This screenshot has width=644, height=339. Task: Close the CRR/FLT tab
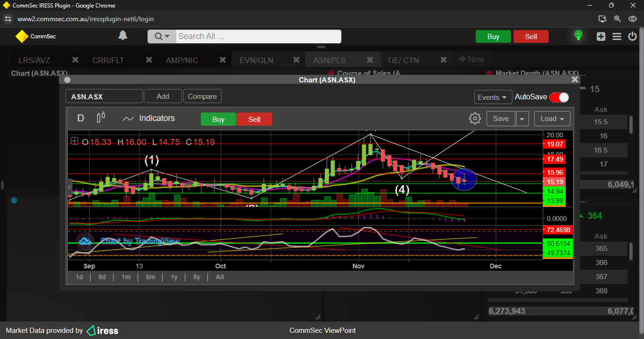tap(149, 60)
